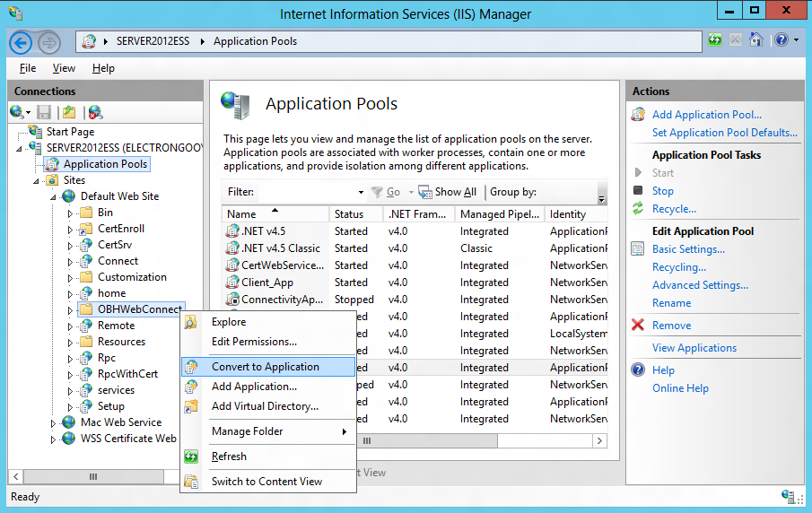Click the green Refresh icon in context menu
812x513 pixels.
pyautogui.click(x=190, y=456)
